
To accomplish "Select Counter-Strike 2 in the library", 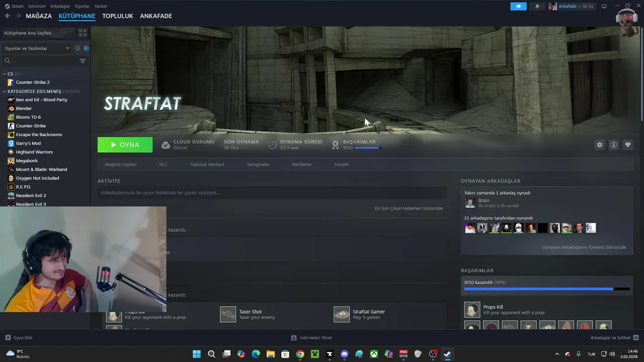I will tap(33, 82).
